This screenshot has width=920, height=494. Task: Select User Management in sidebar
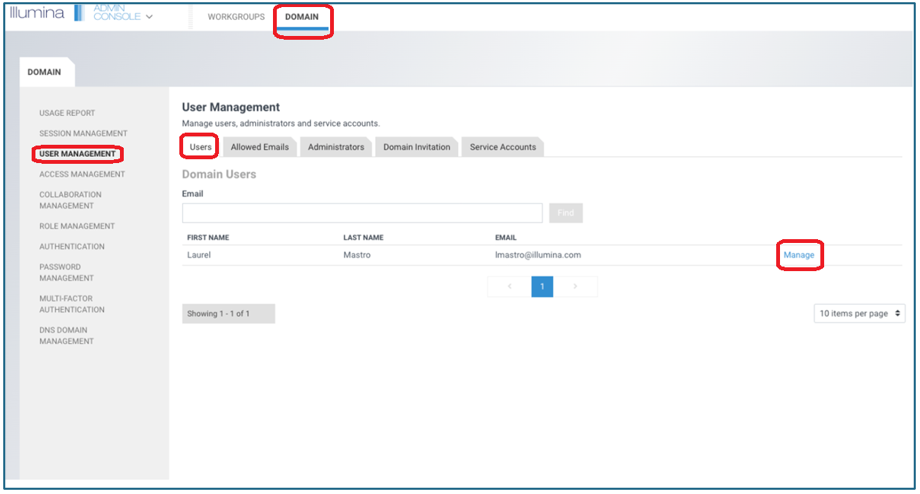pyautogui.click(x=78, y=154)
